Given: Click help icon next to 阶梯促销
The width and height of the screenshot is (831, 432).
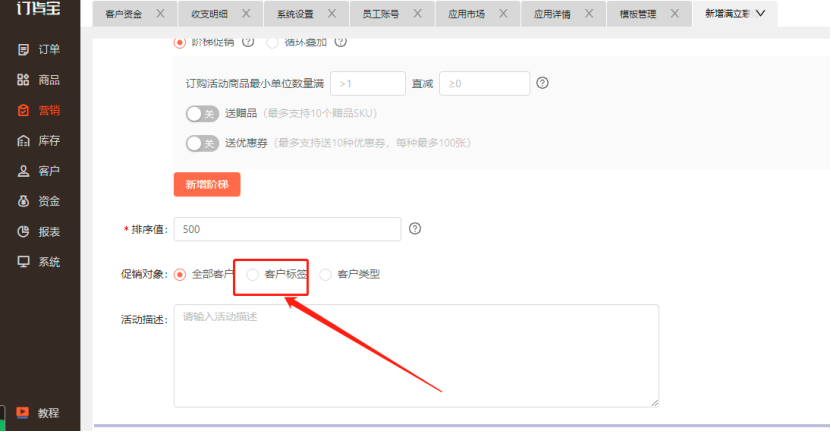Looking at the screenshot, I should tap(247, 41).
